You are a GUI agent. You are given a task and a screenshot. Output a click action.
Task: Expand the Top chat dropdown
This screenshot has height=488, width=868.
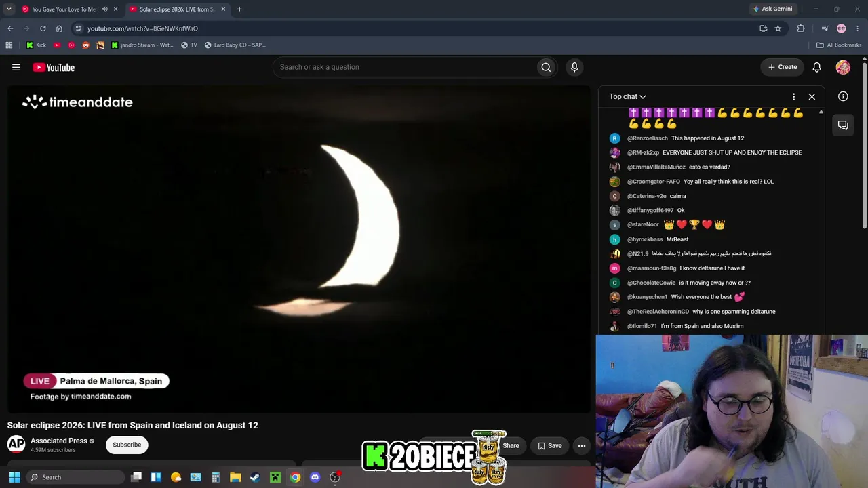(x=627, y=96)
